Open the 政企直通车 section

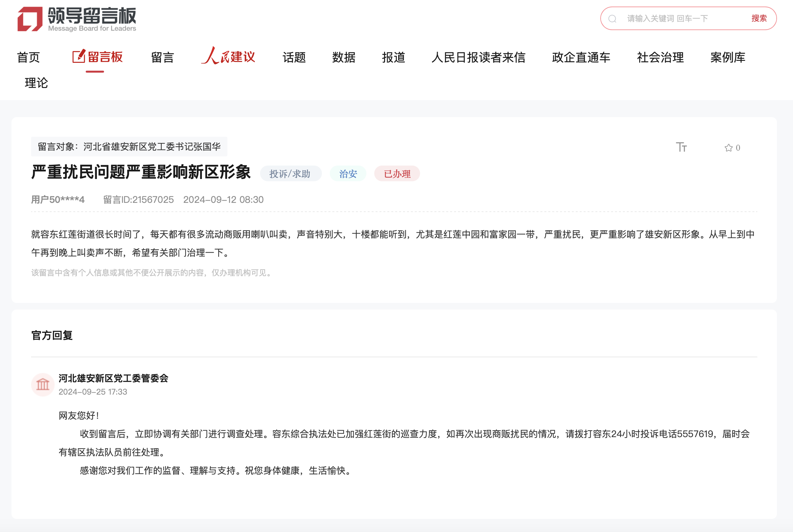pyautogui.click(x=581, y=57)
